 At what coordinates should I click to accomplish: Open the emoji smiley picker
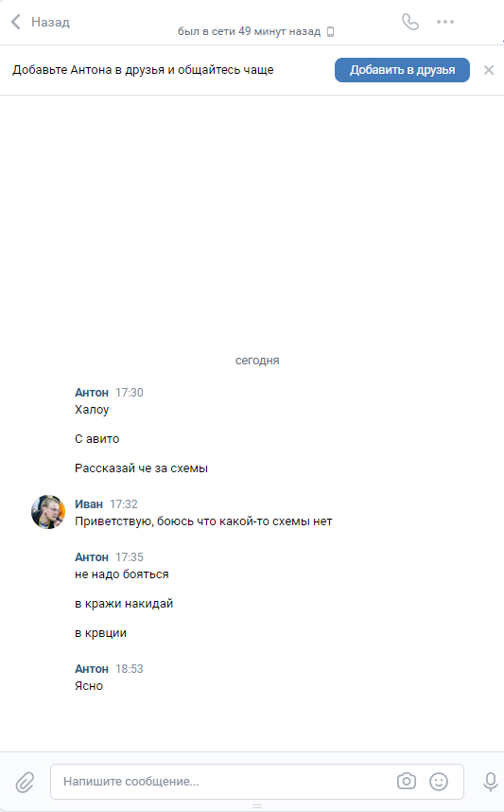[439, 781]
